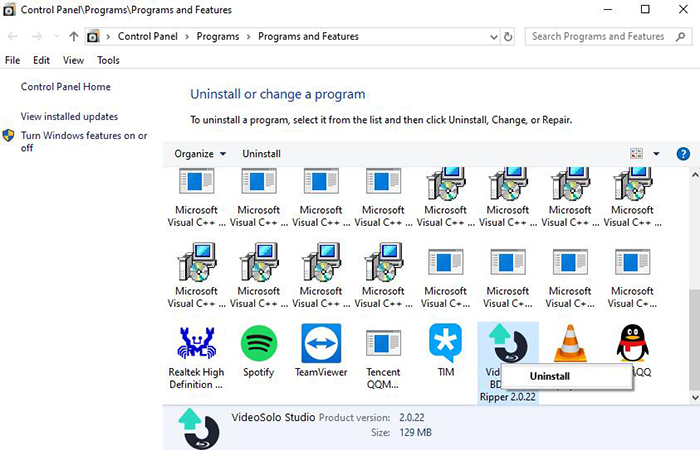Click the change view icon in toolbar
This screenshot has width=700, height=450.
tap(636, 154)
